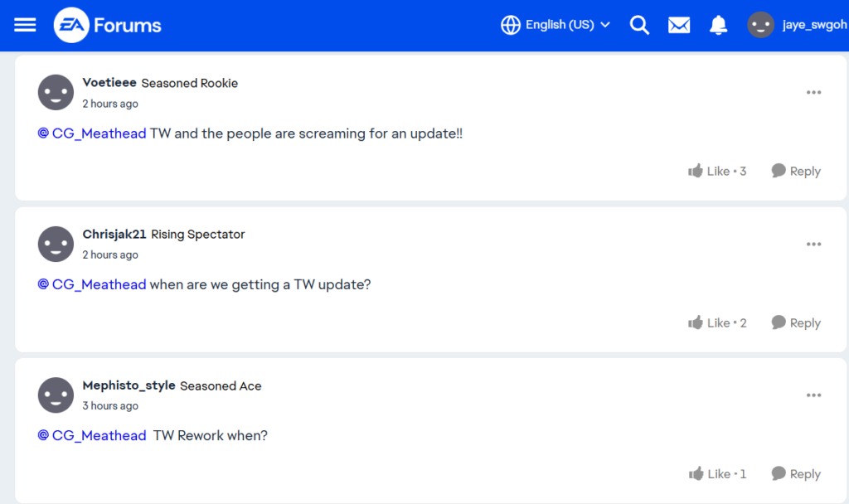Reply to Chrisjak21's post
Viewport: 849px width, 504px height.
[x=796, y=323]
